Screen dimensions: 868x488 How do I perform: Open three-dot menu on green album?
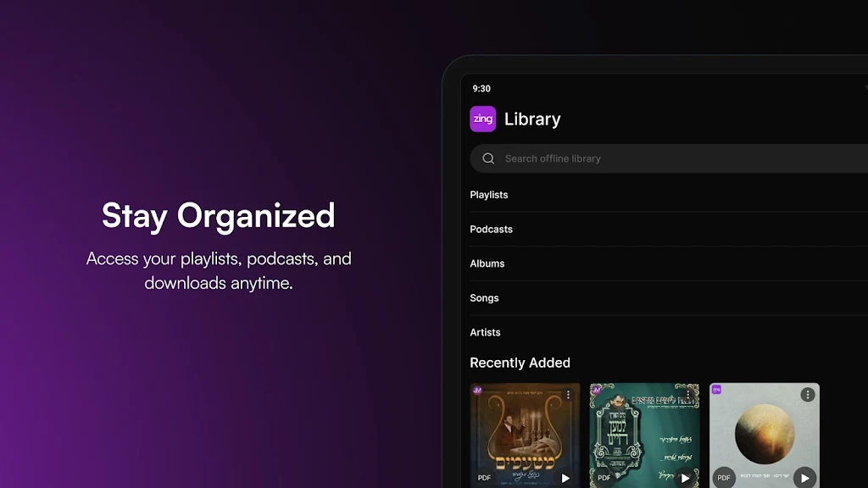[x=688, y=395]
